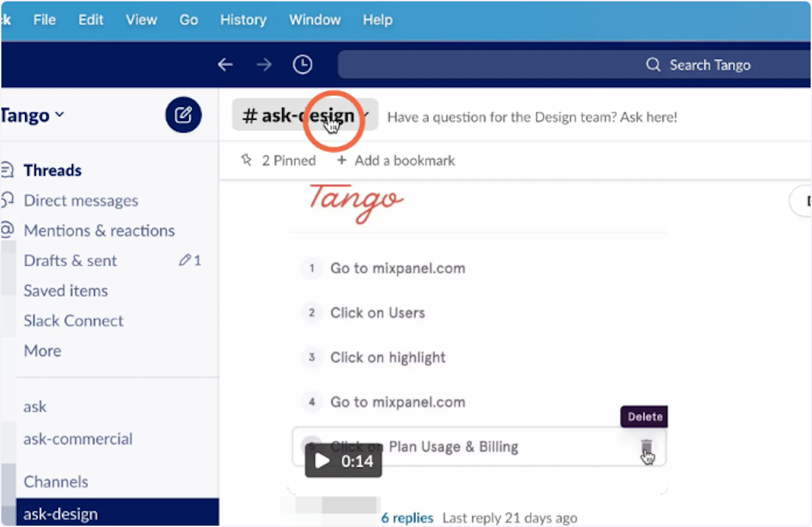This screenshot has width=812, height=527.
Task: Open the #ask-design channel details dropdown
Action: 305,116
